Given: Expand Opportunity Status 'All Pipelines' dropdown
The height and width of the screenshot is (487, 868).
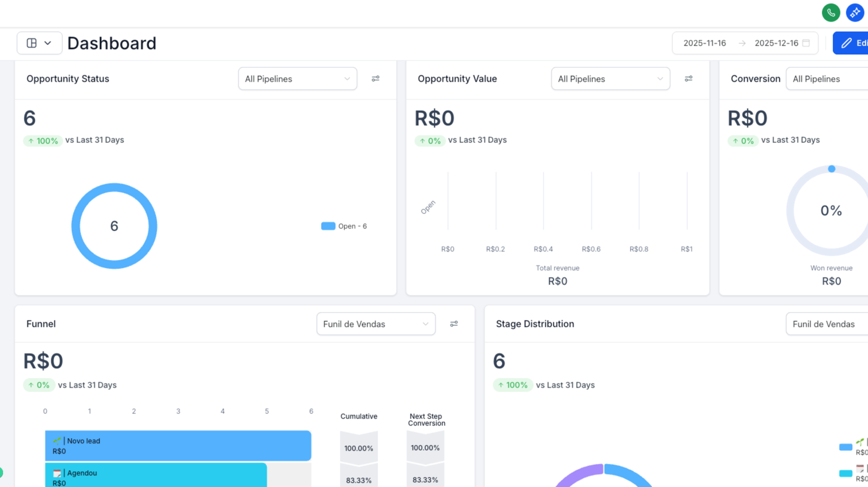Looking at the screenshot, I should [x=297, y=79].
